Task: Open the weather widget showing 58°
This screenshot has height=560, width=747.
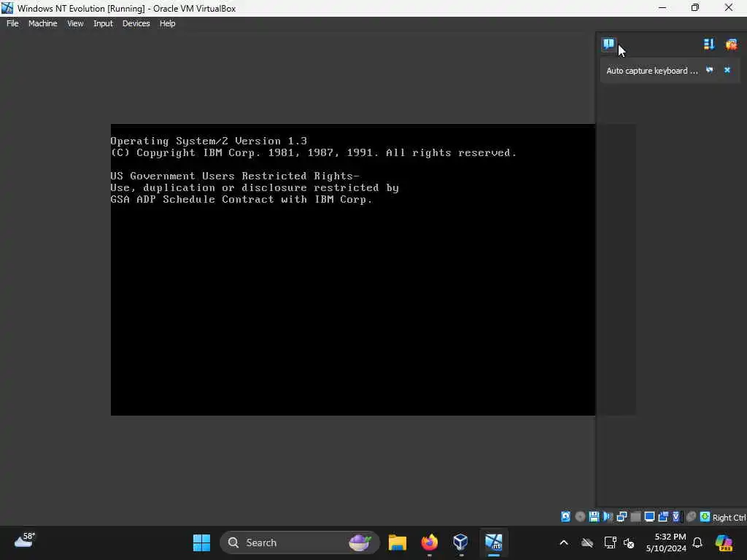Action: click(x=24, y=541)
